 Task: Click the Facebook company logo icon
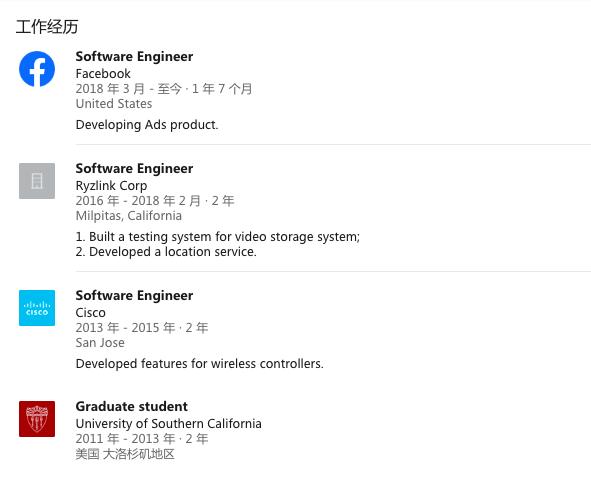[x=37, y=69]
